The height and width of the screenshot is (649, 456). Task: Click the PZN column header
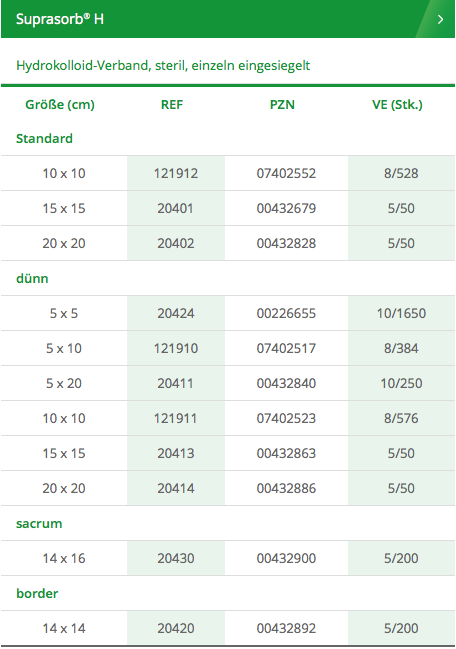click(x=282, y=104)
